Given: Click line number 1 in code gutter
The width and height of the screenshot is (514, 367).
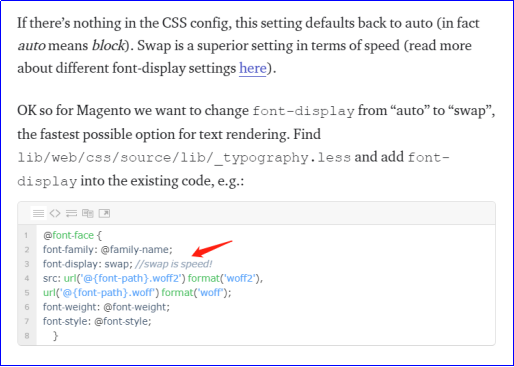Looking at the screenshot, I should coord(26,236).
